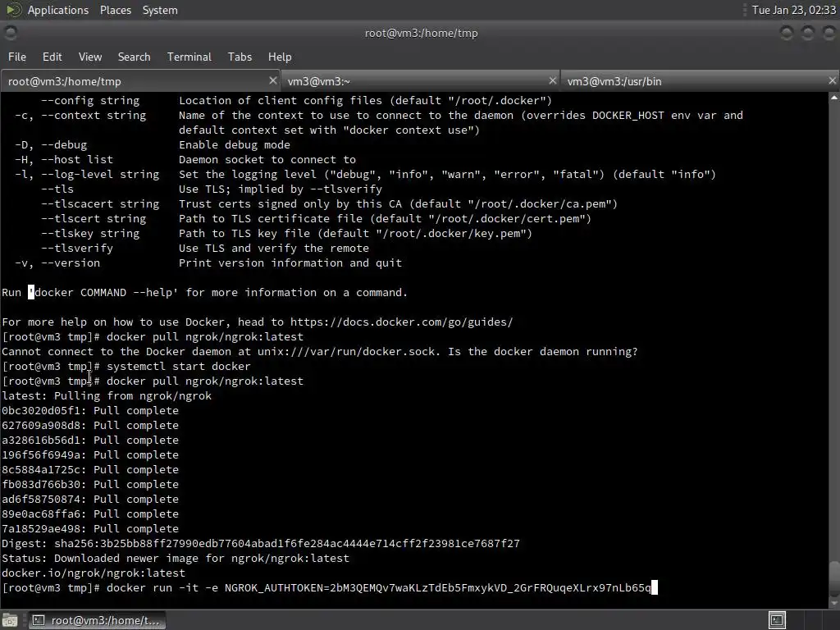The height and width of the screenshot is (630, 840).
Task: Click the 'Status: Downloaded newer image' line
Action: click(x=176, y=558)
